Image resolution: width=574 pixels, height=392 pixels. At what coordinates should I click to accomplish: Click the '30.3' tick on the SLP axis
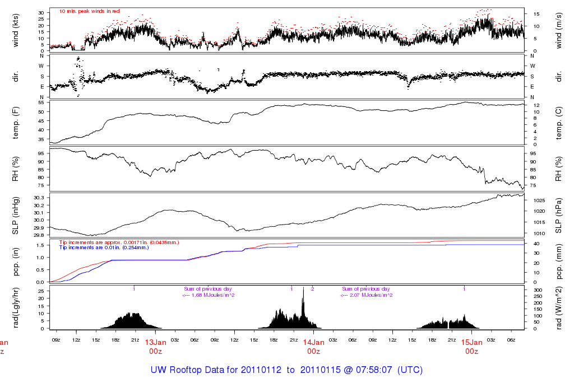39,198
